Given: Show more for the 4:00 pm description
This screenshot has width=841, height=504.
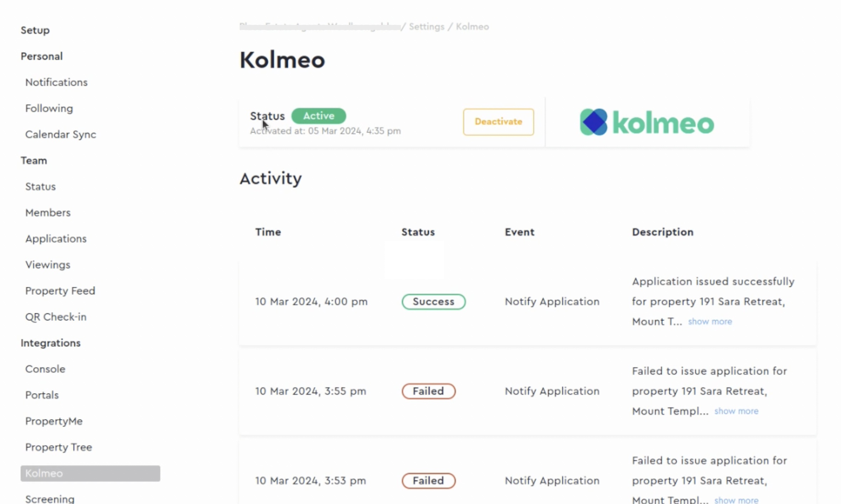Looking at the screenshot, I should (x=710, y=322).
